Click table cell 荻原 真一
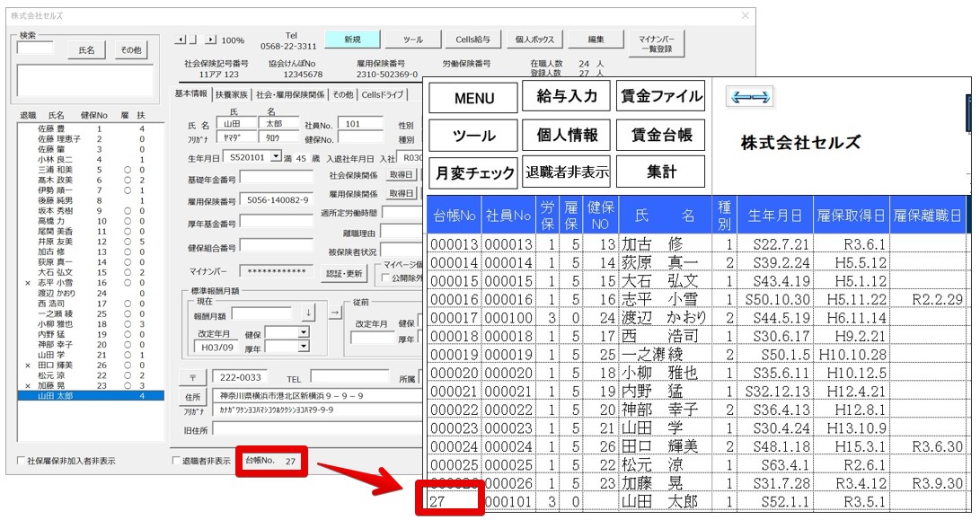Screen dimensions: 980x520 coord(665,262)
